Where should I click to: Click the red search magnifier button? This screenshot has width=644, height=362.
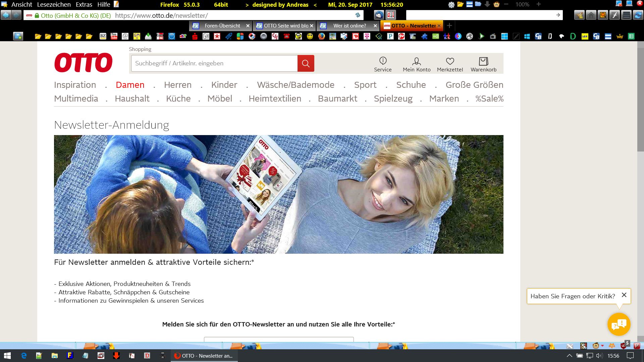pyautogui.click(x=306, y=63)
